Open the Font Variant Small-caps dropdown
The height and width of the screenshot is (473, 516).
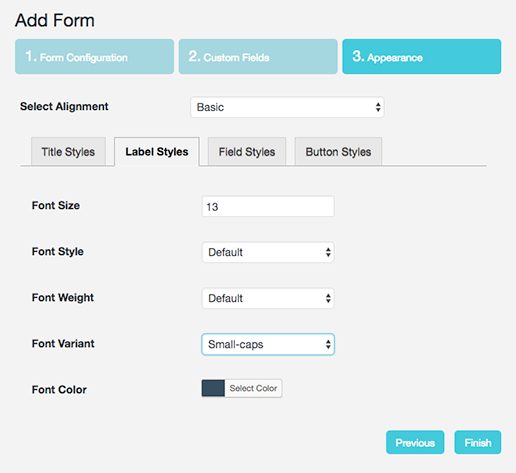tap(268, 344)
